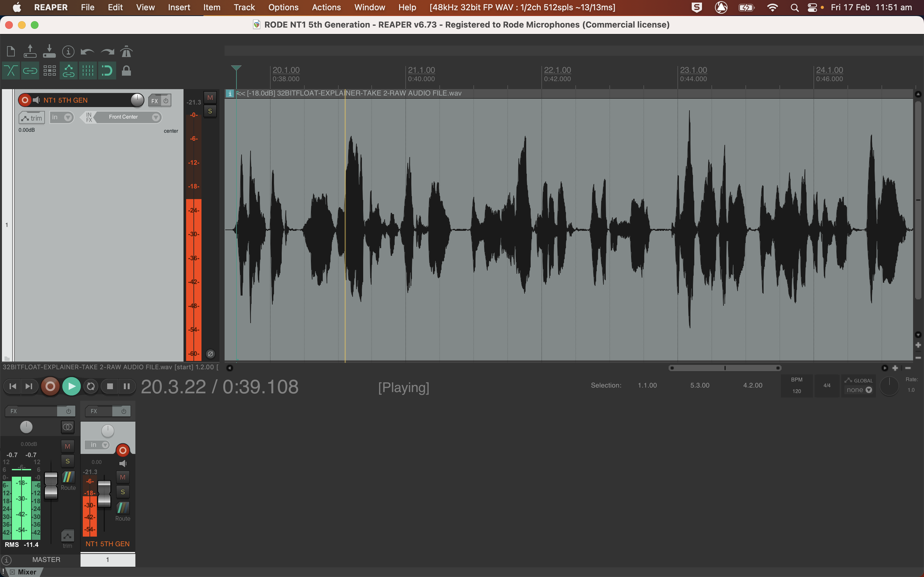The image size is (924, 577).
Task: Click the trim button on the track panel
Action: coord(32,118)
